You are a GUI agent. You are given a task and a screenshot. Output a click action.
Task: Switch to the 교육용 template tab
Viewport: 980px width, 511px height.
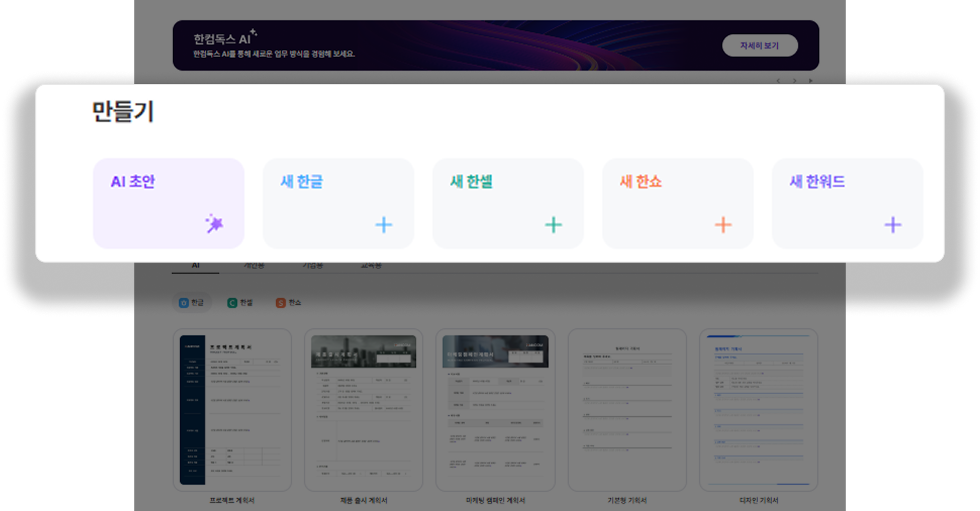[x=371, y=266]
